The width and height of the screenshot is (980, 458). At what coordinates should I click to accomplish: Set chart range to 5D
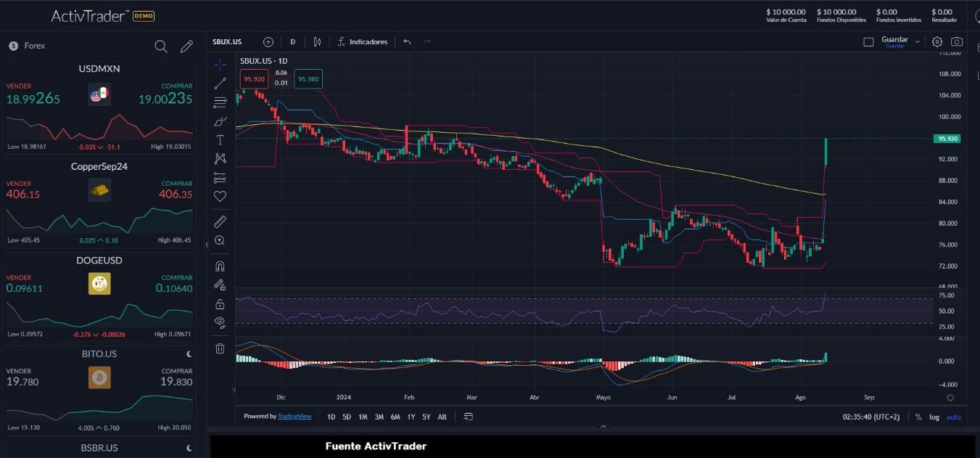click(x=347, y=417)
